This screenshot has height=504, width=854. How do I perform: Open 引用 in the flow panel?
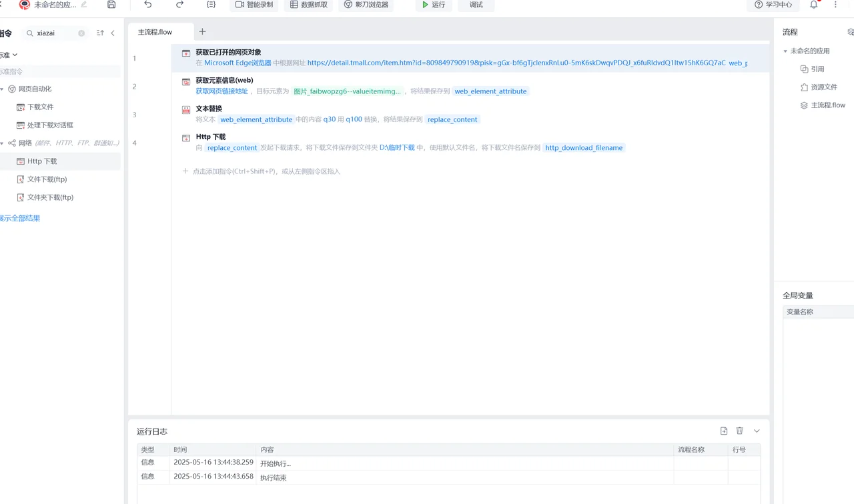coord(817,69)
